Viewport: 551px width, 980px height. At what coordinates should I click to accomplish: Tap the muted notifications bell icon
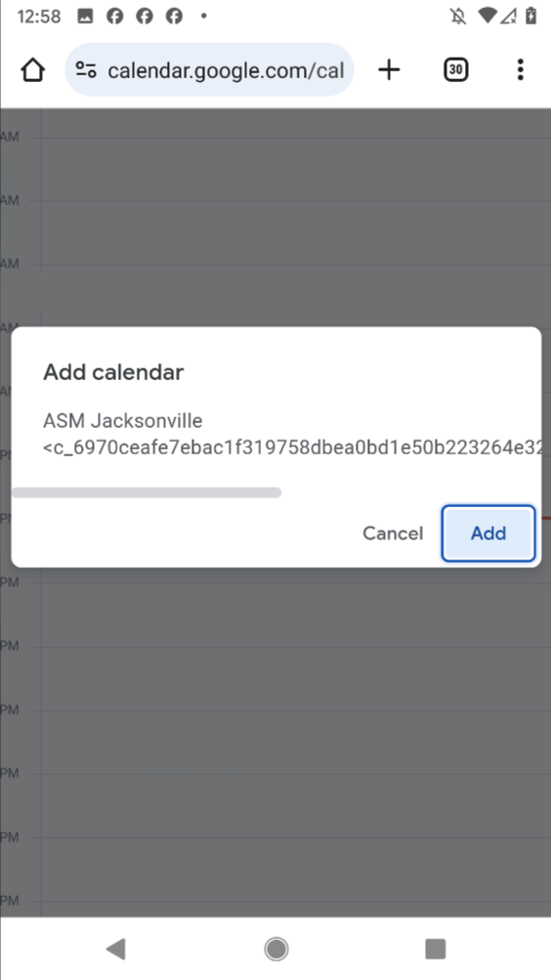click(458, 17)
